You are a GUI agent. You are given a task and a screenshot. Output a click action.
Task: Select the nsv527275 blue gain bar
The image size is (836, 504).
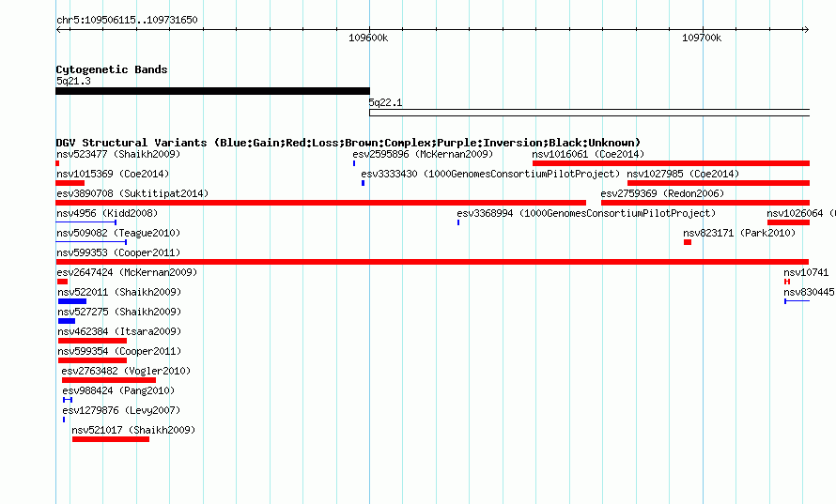tap(67, 321)
